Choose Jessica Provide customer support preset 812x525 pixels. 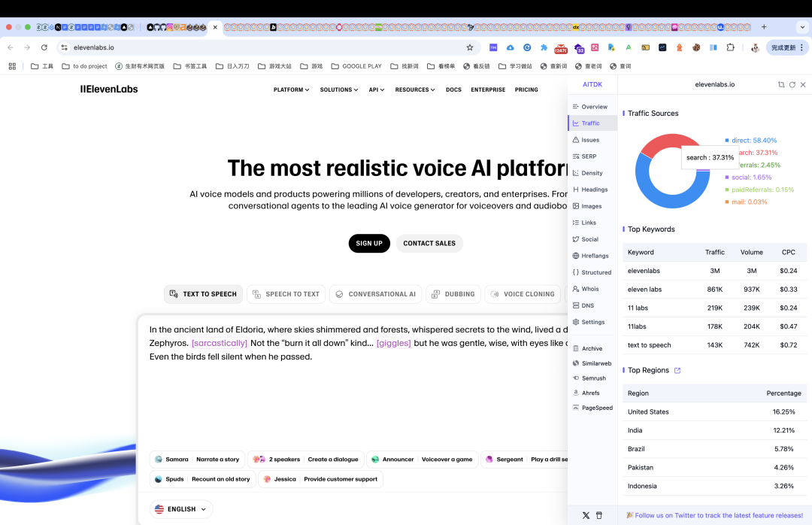(x=320, y=479)
